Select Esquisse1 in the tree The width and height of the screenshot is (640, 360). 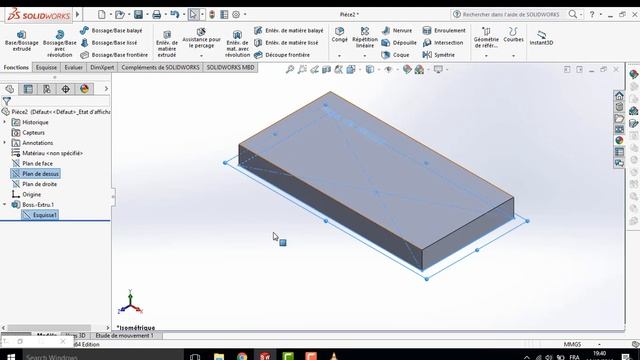(40, 215)
